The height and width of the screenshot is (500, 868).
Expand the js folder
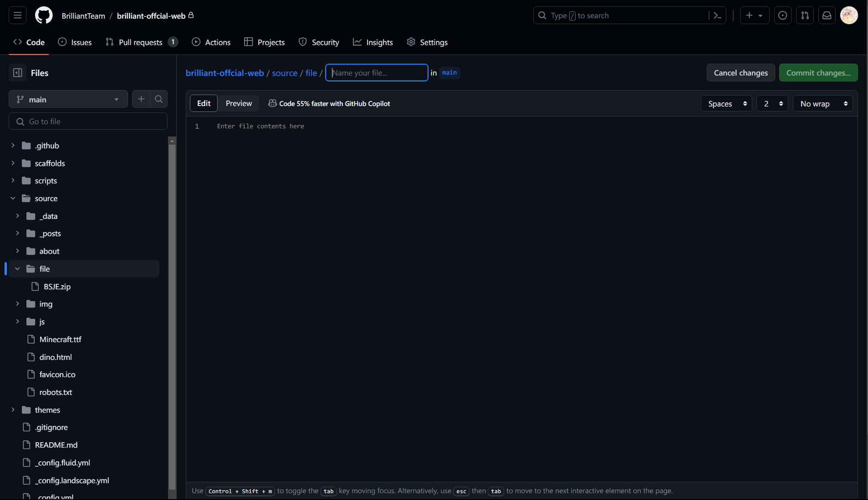coord(17,322)
